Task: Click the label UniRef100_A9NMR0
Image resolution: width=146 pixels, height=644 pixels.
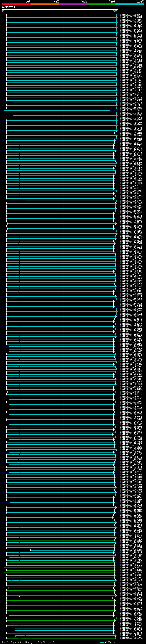Action: tap(131, 100)
